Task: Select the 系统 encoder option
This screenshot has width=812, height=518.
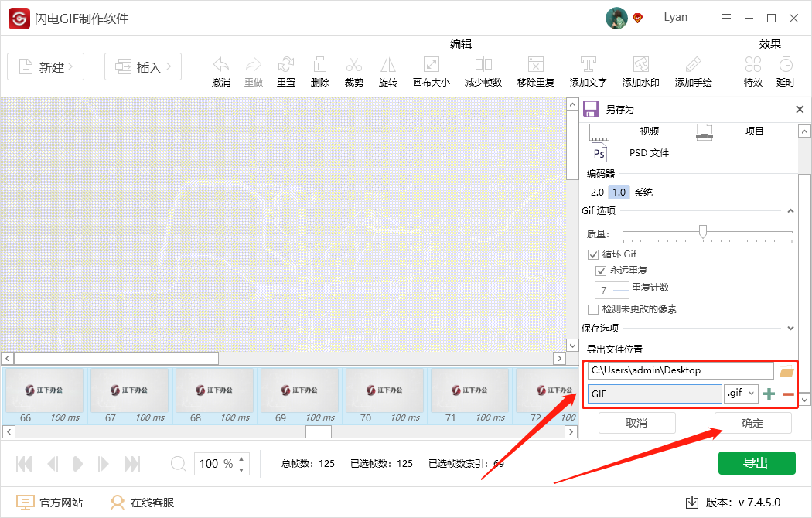Action: 643,192
